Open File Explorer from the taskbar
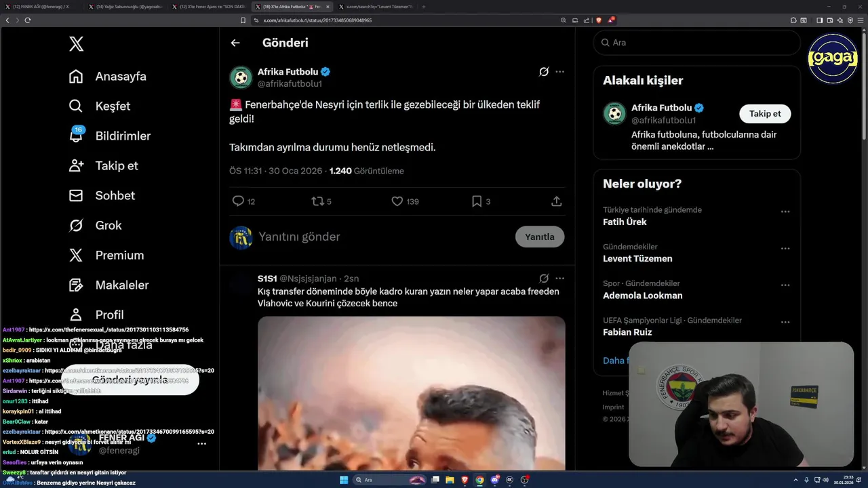The height and width of the screenshot is (488, 868). (x=450, y=480)
